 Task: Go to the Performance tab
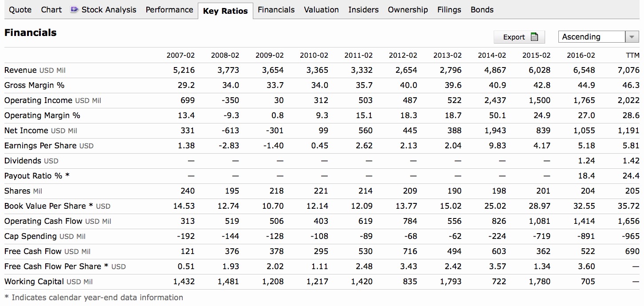pos(169,10)
